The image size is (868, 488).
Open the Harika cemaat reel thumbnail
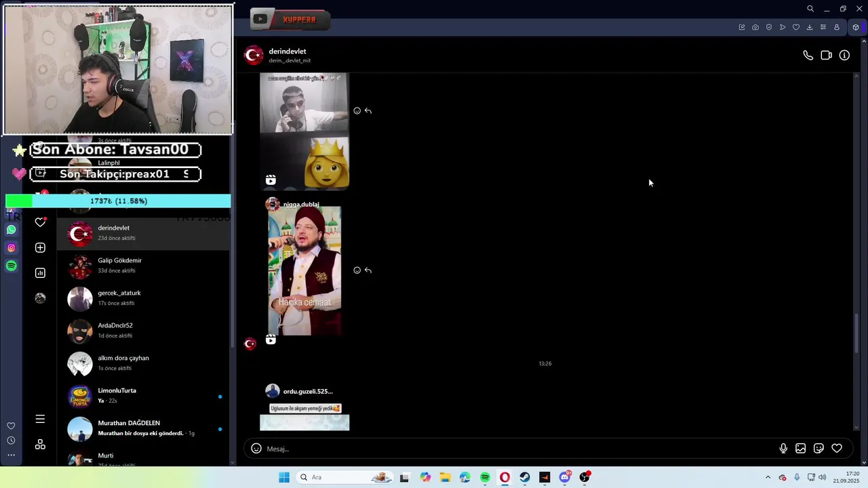(304, 271)
